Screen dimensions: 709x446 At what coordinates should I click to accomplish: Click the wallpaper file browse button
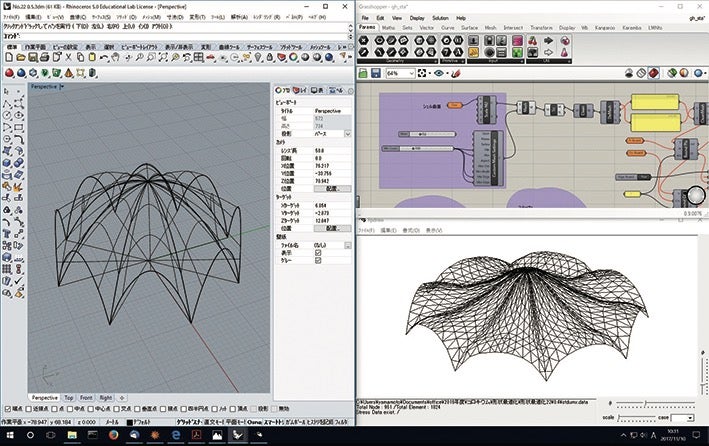pos(347,245)
